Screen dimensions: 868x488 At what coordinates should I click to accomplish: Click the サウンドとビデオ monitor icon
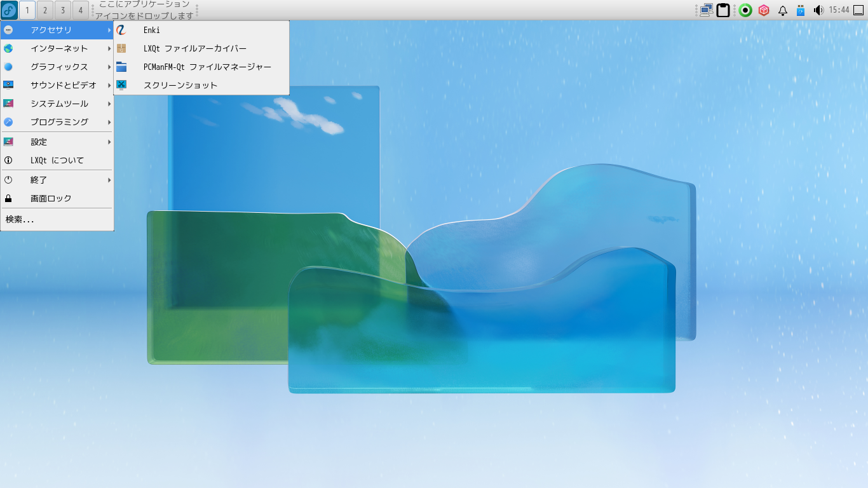point(8,85)
